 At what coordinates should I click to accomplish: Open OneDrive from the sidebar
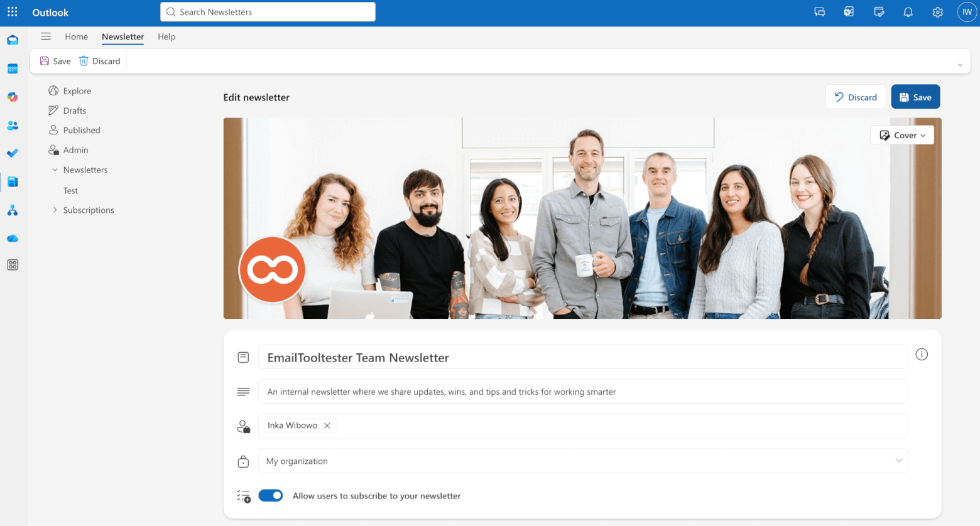(x=13, y=238)
